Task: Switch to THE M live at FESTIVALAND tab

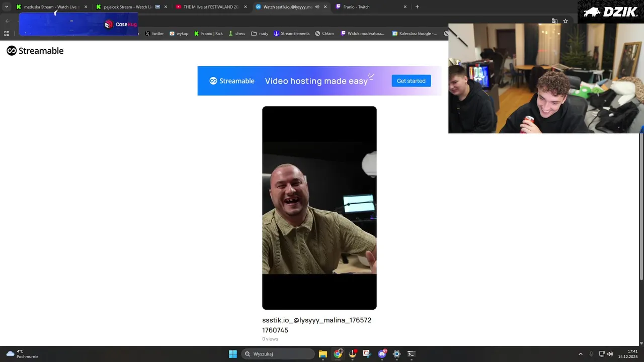Action: (x=211, y=7)
